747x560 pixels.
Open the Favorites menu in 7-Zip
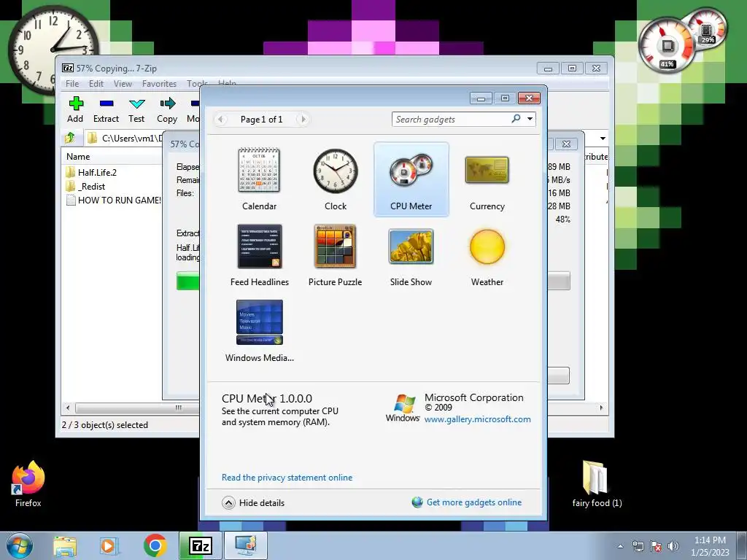click(159, 83)
